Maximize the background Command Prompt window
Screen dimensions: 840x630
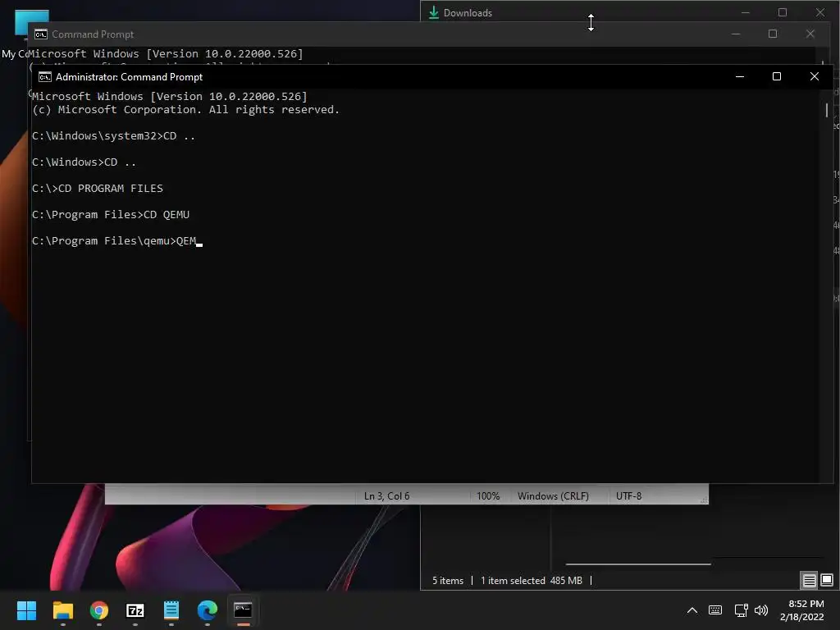tap(773, 34)
